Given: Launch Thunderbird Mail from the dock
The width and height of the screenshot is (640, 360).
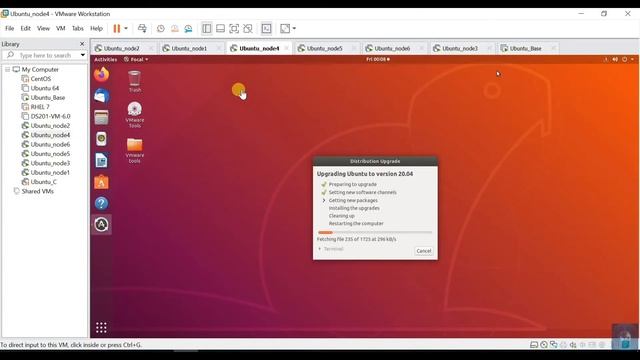Looking at the screenshot, I should [101, 96].
